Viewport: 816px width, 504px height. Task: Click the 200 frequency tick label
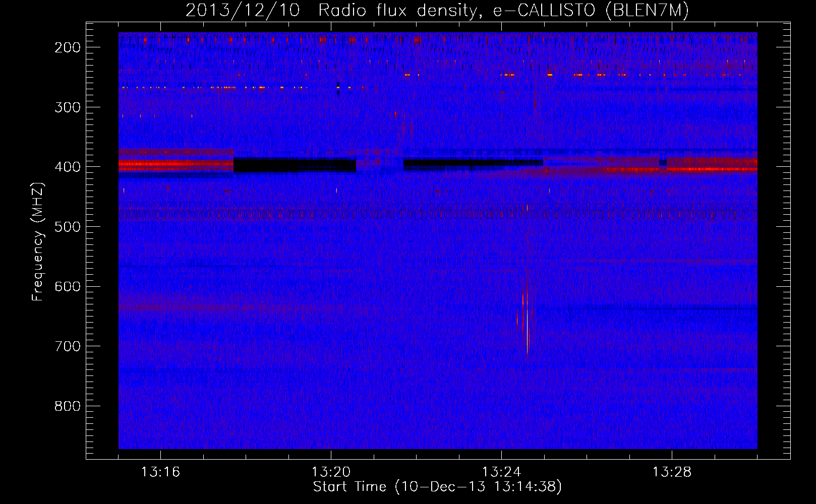pos(68,47)
